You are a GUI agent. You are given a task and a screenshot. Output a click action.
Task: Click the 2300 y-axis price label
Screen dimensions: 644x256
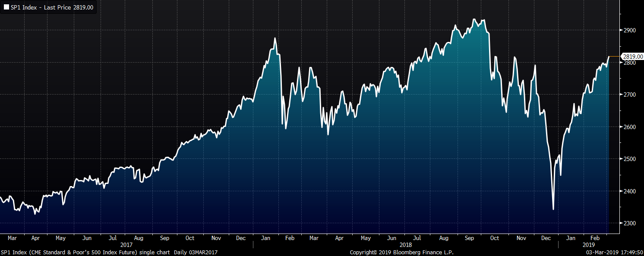(x=629, y=223)
